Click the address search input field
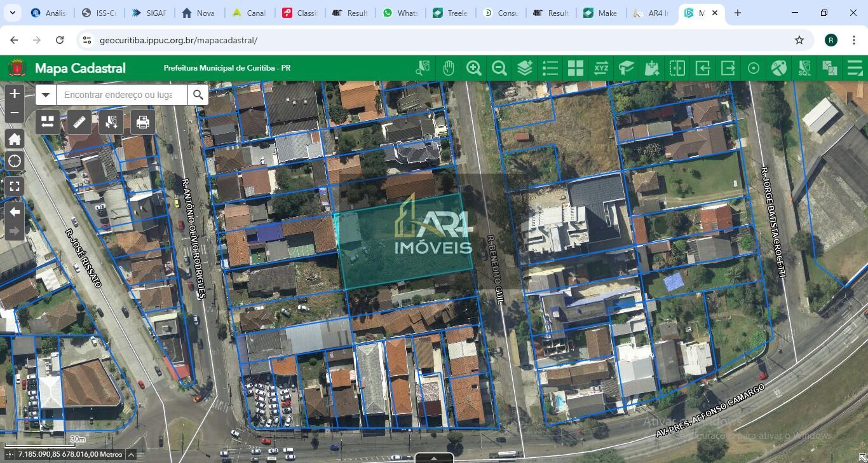The height and width of the screenshot is (463, 868). tap(121, 95)
